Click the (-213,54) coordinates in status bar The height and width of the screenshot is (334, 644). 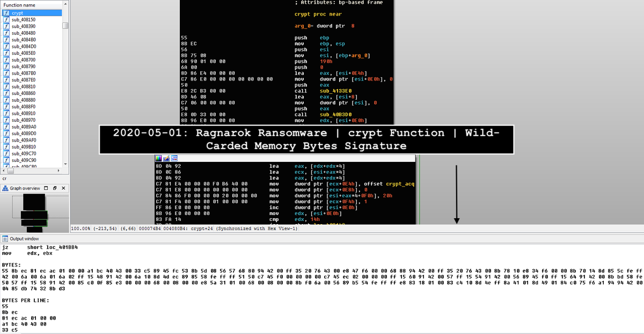point(106,228)
